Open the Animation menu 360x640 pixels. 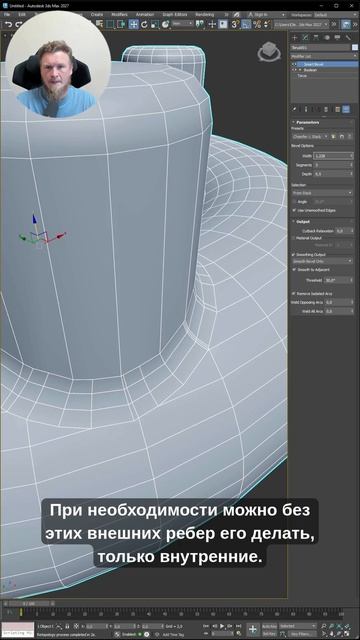click(144, 14)
